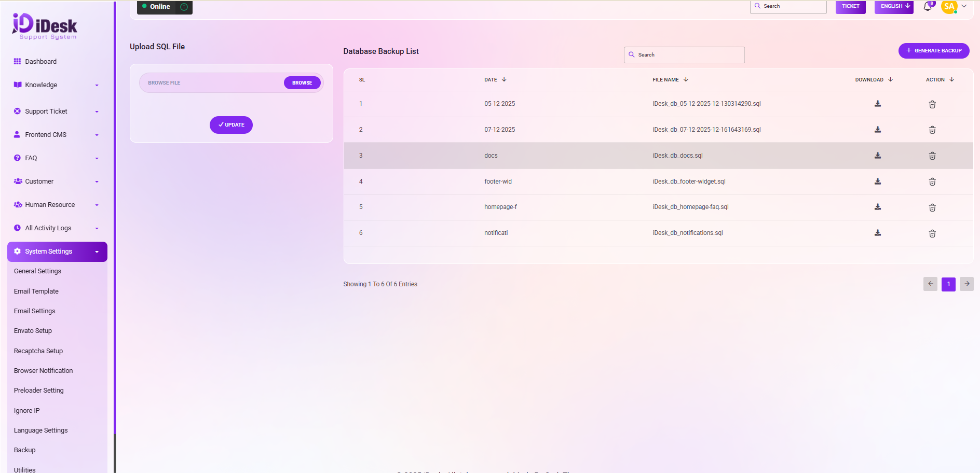
Task: Go to Dashboard in sidebar
Action: click(40, 62)
